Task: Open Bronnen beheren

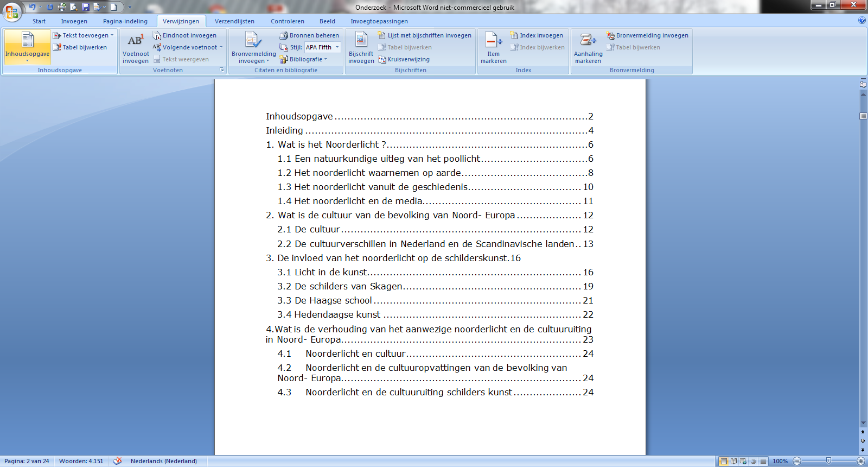Action: [309, 35]
